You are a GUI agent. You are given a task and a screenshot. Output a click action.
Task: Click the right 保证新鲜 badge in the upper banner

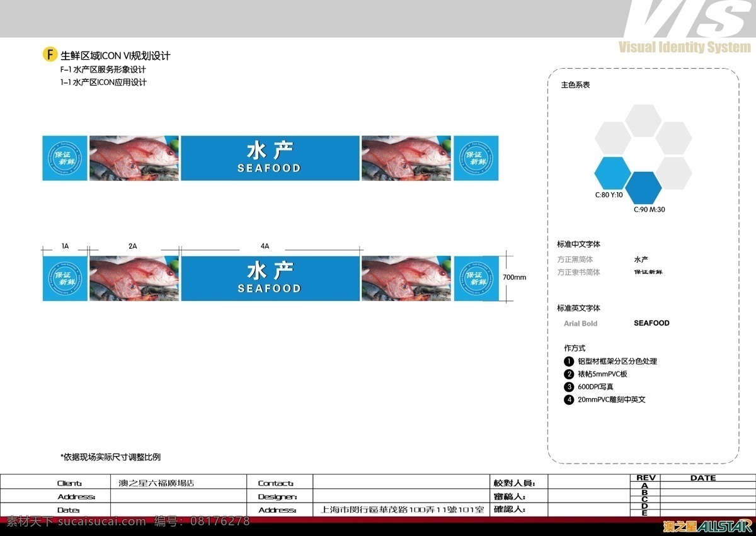click(476, 158)
